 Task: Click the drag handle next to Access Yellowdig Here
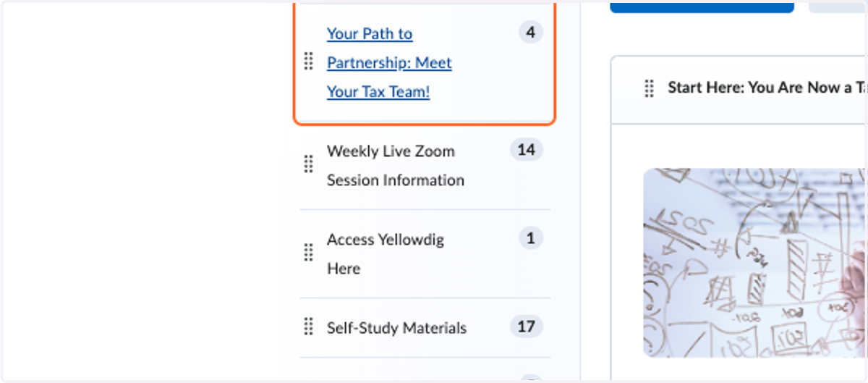click(x=308, y=253)
